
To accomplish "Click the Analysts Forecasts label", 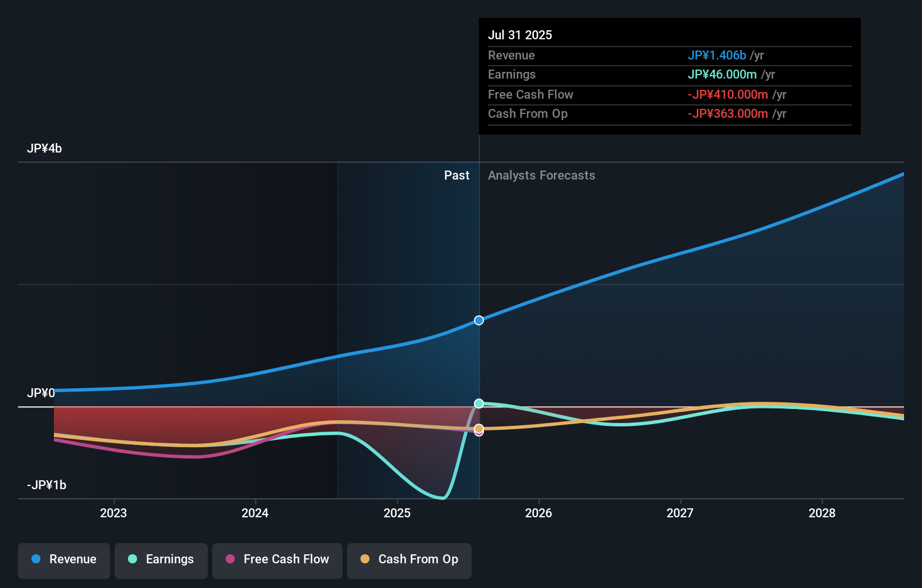I will [x=541, y=175].
